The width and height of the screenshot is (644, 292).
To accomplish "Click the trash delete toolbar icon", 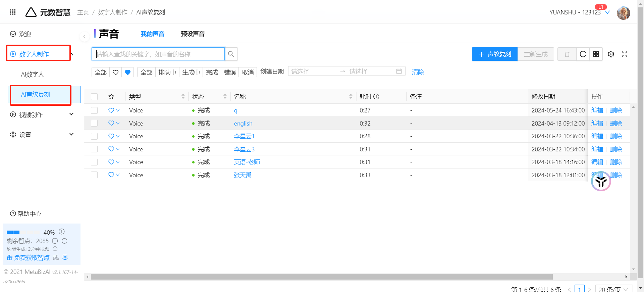I will coord(567,54).
